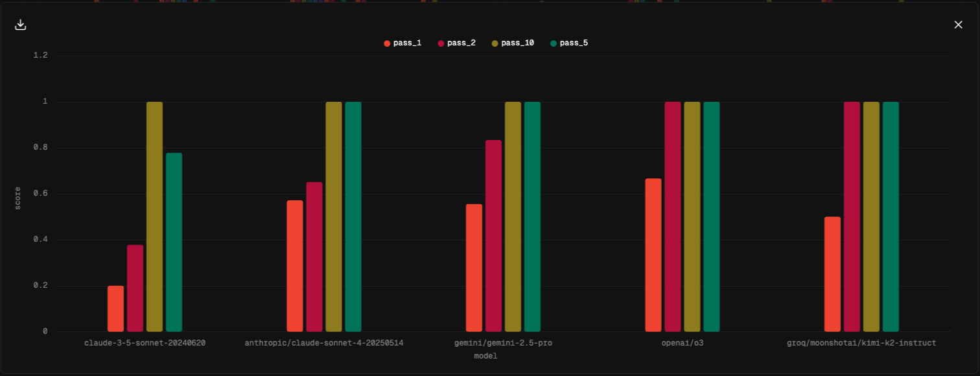Click claude-3-5-sonnet-20240620's crimson pass_2 bar
The image size is (980, 376).
tap(135, 288)
